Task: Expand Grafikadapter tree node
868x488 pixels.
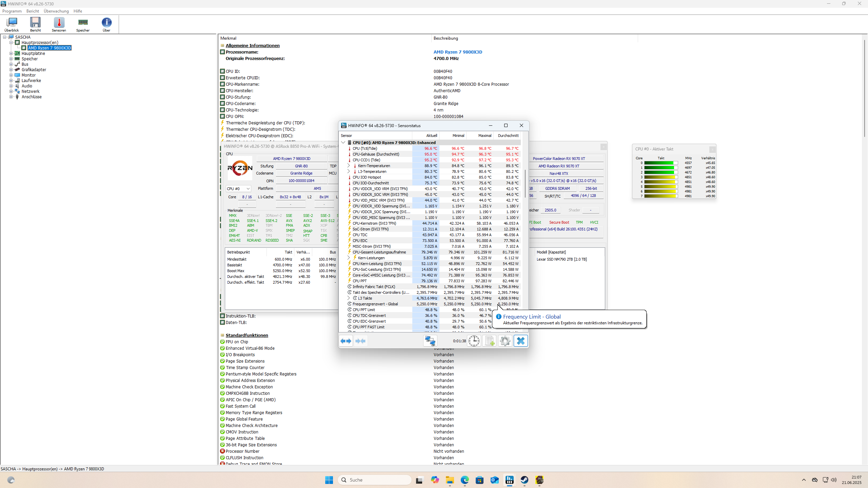Action: [x=11, y=70]
